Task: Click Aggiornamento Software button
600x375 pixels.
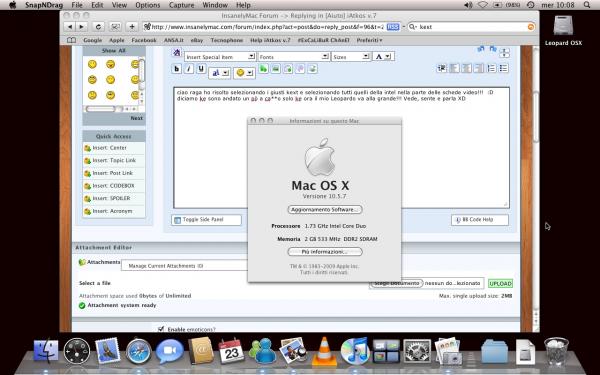Action: [x=324, y=210]
